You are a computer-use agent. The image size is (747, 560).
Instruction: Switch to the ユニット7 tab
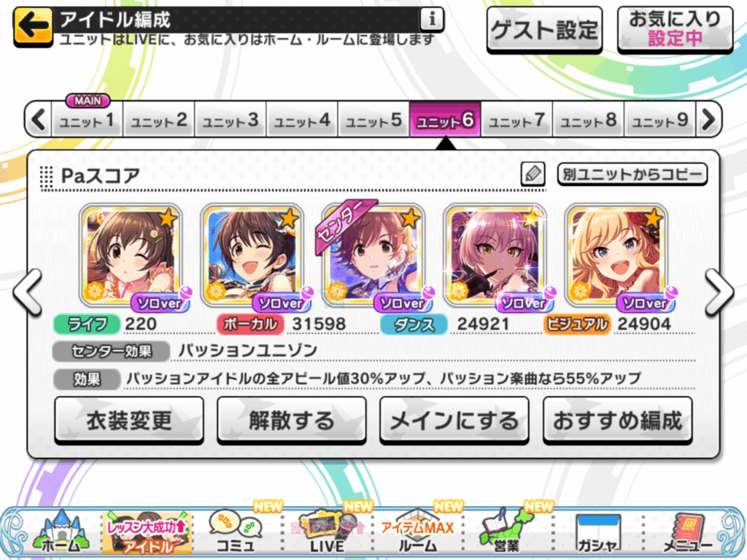516,120
